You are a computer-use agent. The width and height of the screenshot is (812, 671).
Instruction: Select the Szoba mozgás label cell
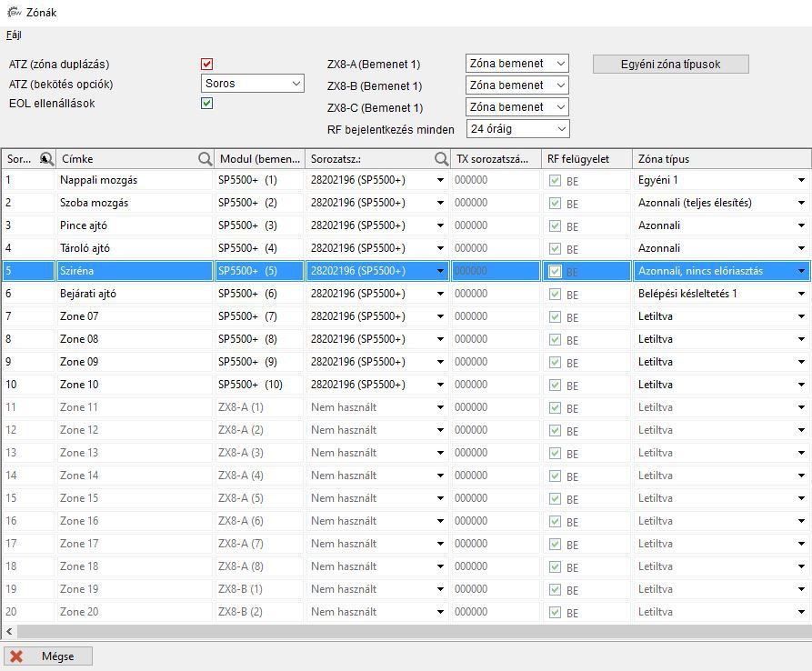click(135, 203)
